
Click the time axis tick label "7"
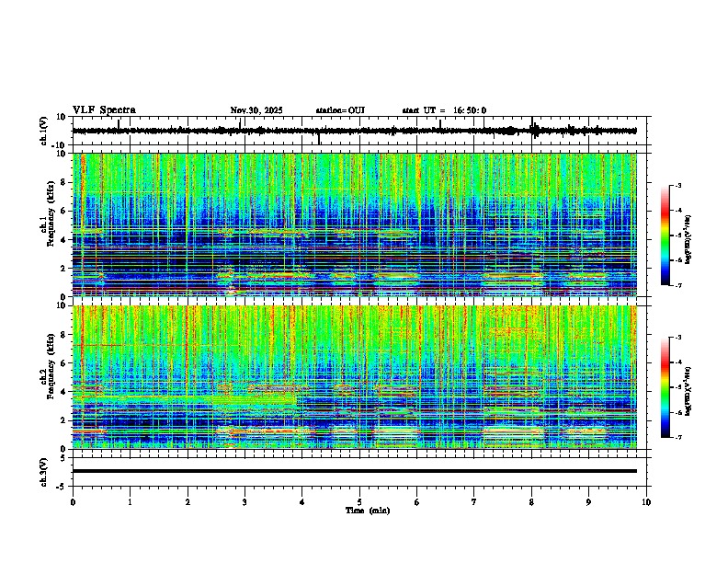(x=474, y=502)
